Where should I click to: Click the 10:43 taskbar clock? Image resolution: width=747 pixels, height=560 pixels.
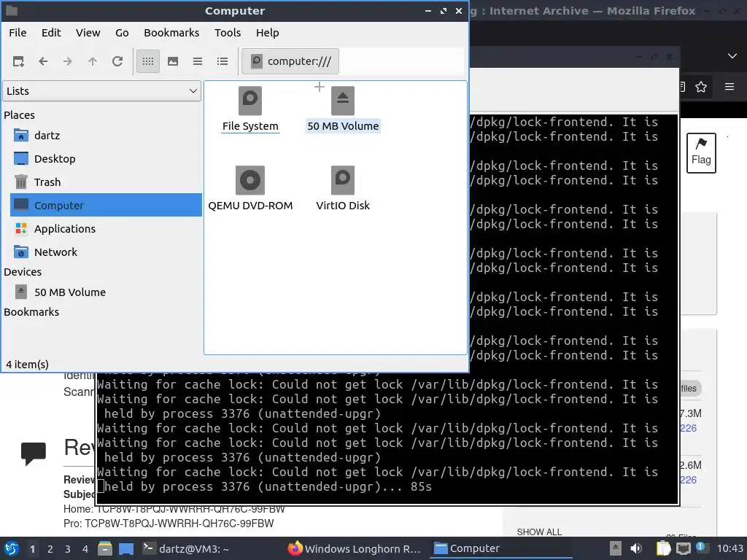pos(729,549)
